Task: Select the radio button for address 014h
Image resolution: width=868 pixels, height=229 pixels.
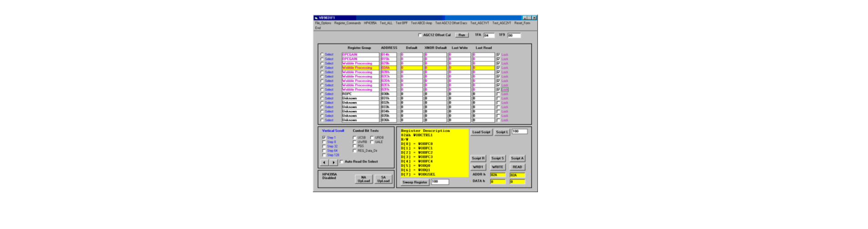Action: click(x=322, y=55)
